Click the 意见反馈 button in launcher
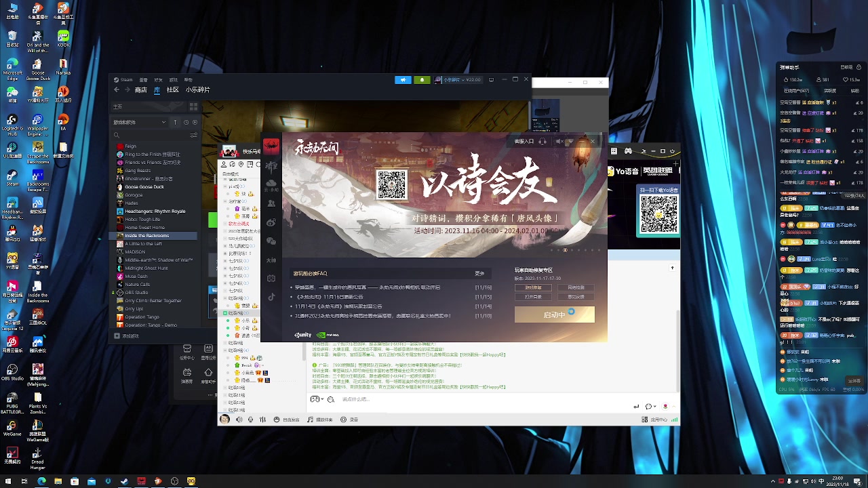This screenshot has height=488, width=868. pyautogui.click(x=576, y=296)
